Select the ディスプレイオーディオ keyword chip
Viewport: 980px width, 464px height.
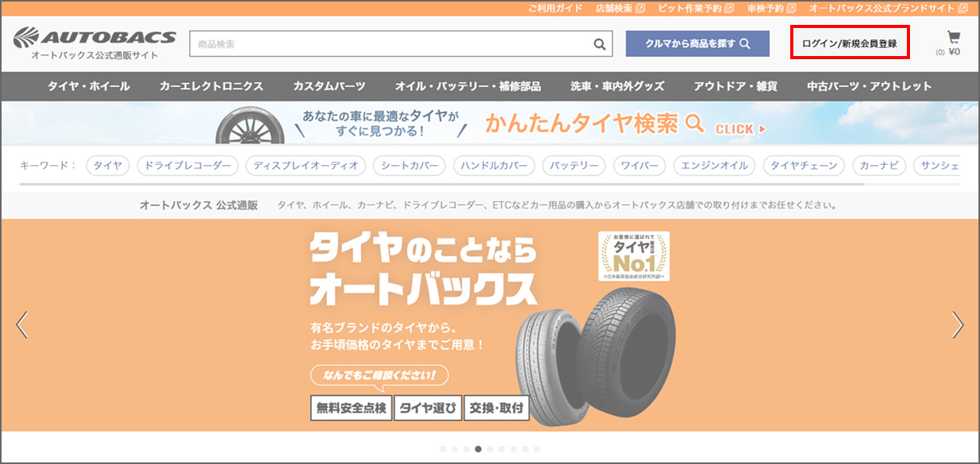coord(306,166)
